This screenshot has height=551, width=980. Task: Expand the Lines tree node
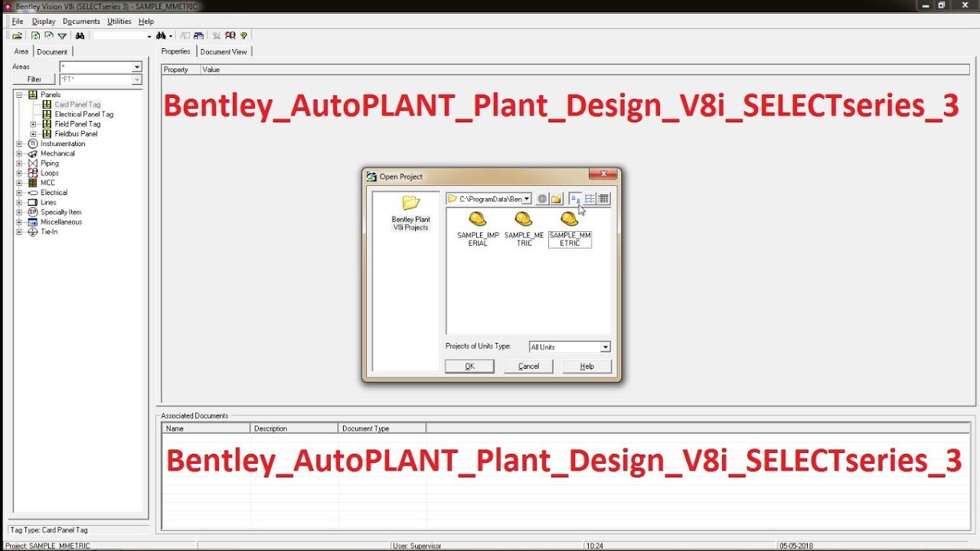(19, 203)
